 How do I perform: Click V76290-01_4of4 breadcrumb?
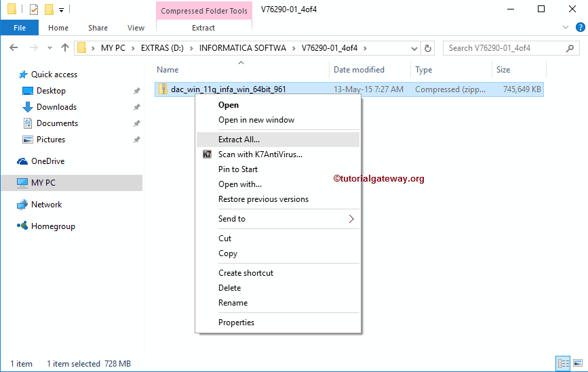(330, 48)
